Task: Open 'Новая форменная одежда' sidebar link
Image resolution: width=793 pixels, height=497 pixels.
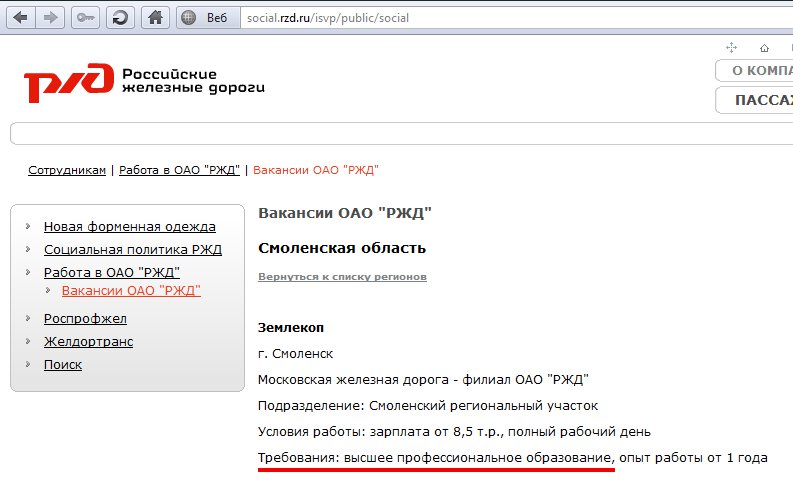Action: (x=129, y=227)
